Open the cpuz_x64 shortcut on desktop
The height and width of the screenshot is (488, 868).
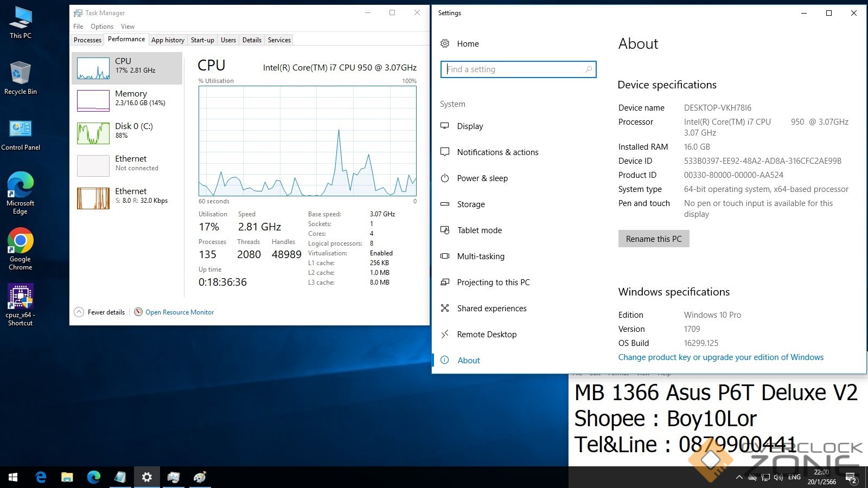click(x=21, y=297)
